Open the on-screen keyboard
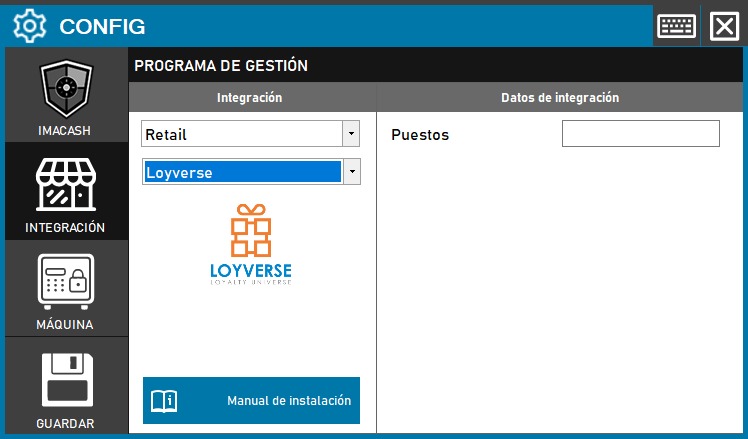Screen dimensions: 748x439 [676, 26]
